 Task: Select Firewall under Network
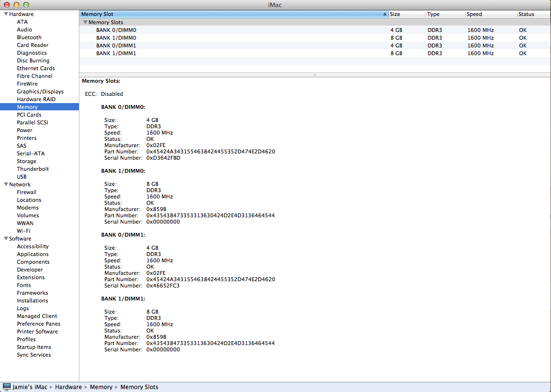27,192
